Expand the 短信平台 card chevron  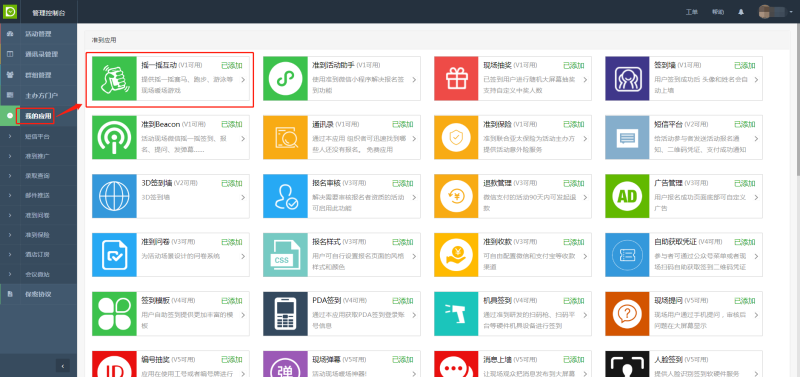pyautogui.click(x=756, y=138)
